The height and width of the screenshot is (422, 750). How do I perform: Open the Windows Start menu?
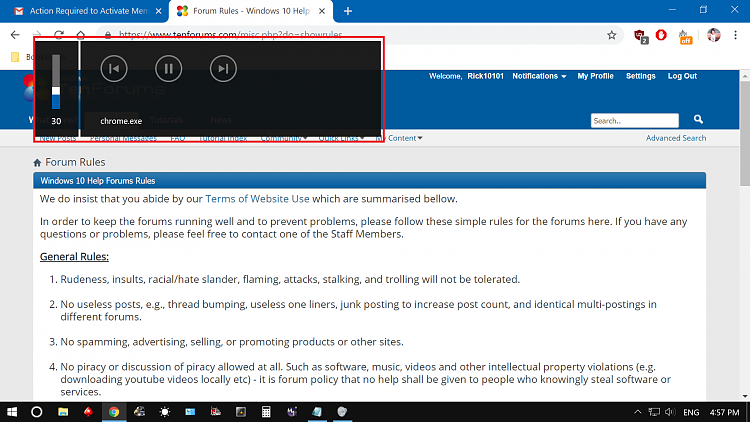[13, 412]
